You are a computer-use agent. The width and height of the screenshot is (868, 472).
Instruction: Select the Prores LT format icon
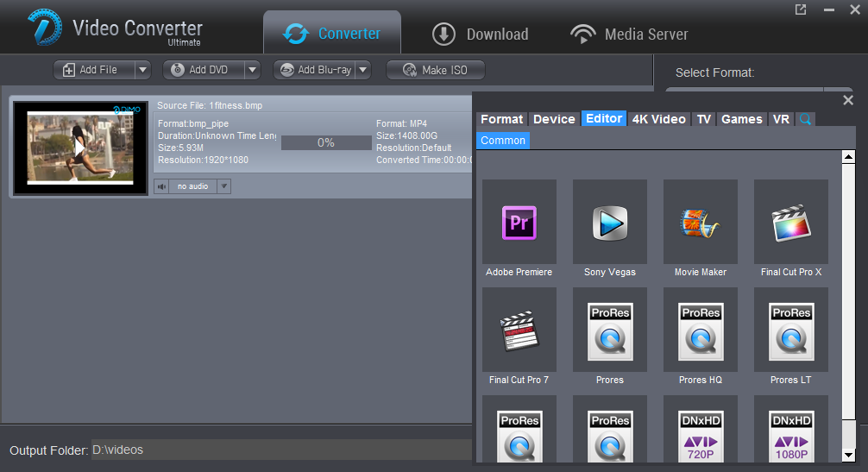pos(791,330)
